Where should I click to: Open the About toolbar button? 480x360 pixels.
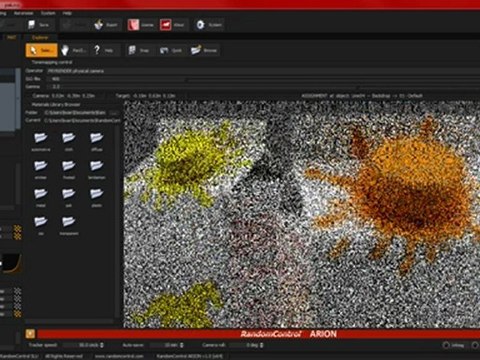[x=172, y=25]
